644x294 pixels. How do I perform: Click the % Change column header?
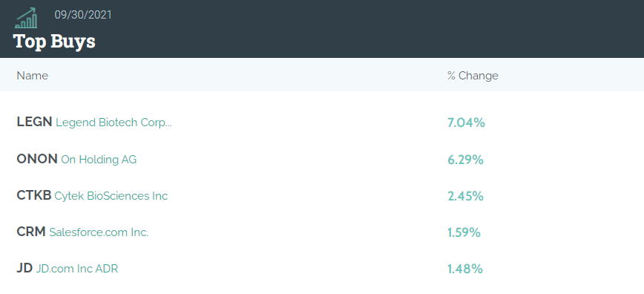coord(473,76)
